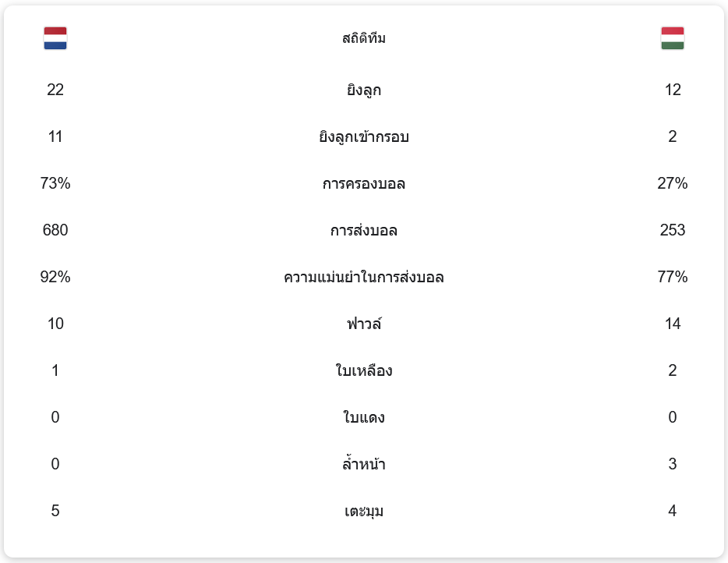The image size is (728, 563).
Task: Click the Hungary flag icon
Action: [673, 38]
